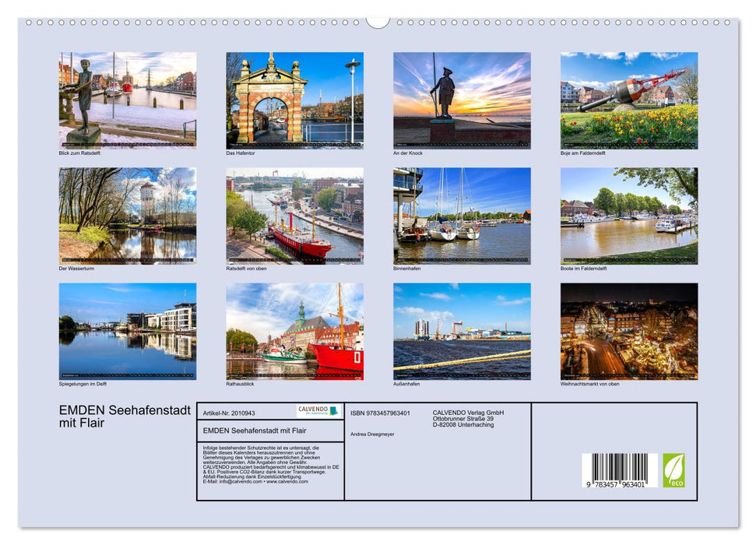Visit the www.calvendo.com link
This screenshot has width=756, height=545.
click(x=287, y=483)
